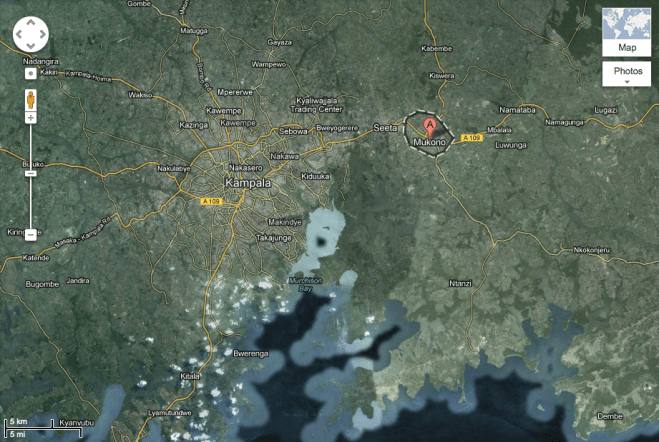Zoom in with the plus button

coord(30,118)
